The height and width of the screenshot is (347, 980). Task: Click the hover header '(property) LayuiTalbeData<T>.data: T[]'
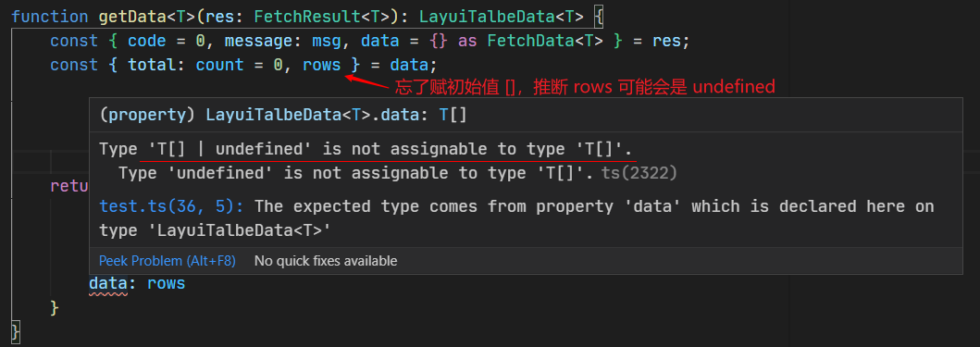(283, 116)
